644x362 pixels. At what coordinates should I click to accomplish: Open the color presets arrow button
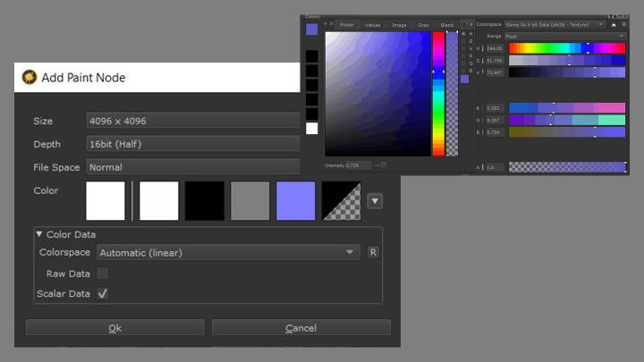[375, 201]
